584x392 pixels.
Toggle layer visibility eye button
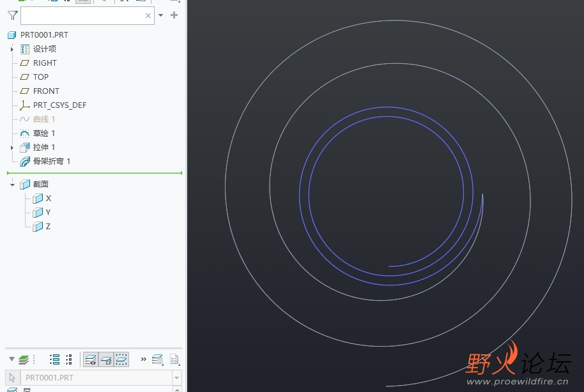tap(91, 359)
